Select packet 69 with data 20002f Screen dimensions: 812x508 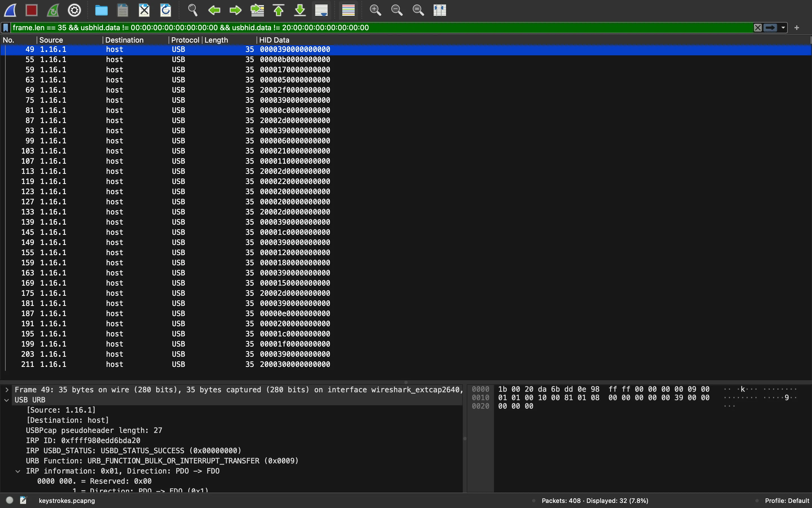(406, 90)
